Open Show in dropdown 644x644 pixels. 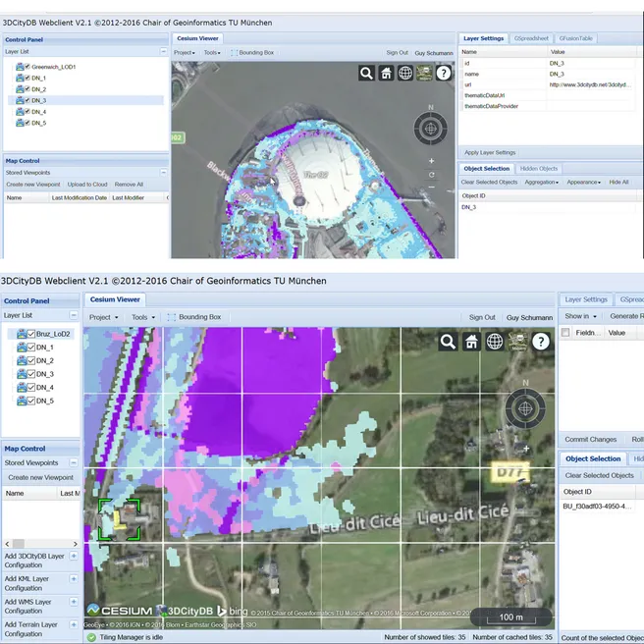(x=580, y=316)
